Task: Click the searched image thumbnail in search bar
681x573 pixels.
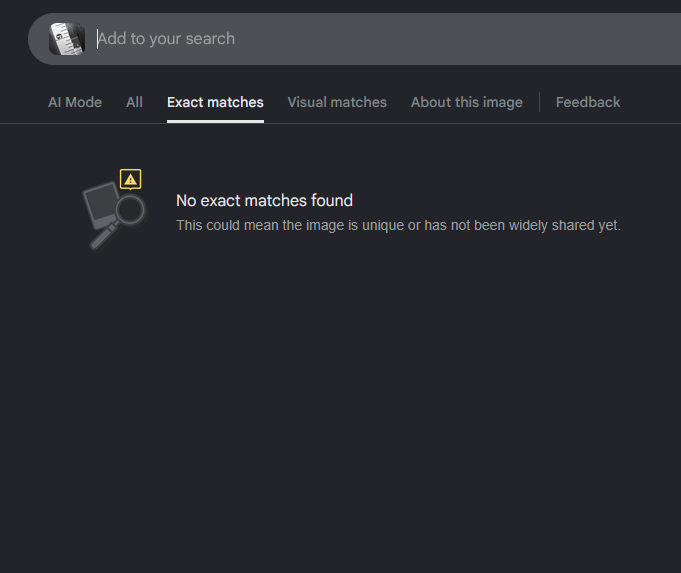Action: pos(67,39)
